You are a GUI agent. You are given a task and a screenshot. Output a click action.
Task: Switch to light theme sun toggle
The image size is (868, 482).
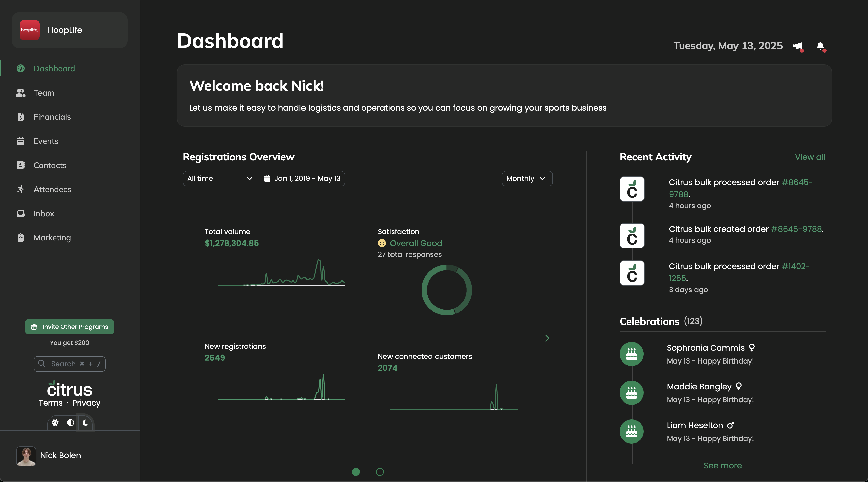click(x=55, y=423)
